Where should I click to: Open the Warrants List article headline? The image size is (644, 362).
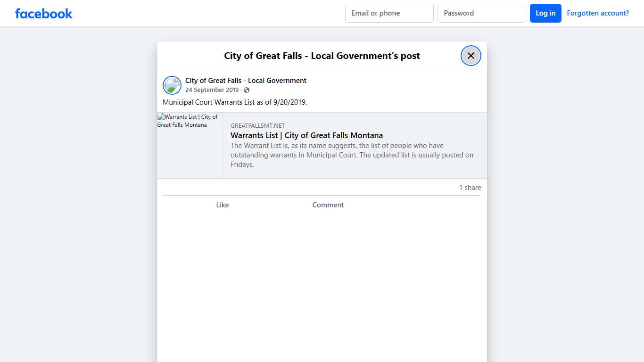pyautogui.click(x=306, y=135)
